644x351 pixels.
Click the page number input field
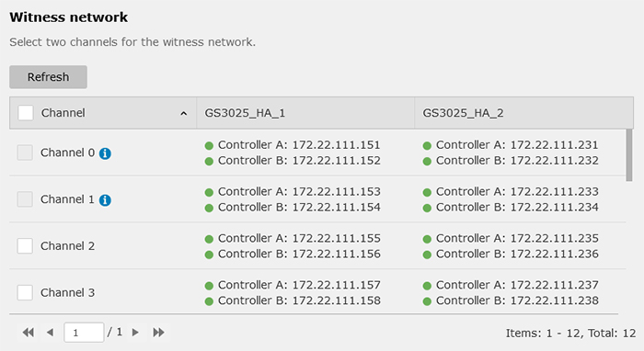pyautogui.click(x=84, y=332)
